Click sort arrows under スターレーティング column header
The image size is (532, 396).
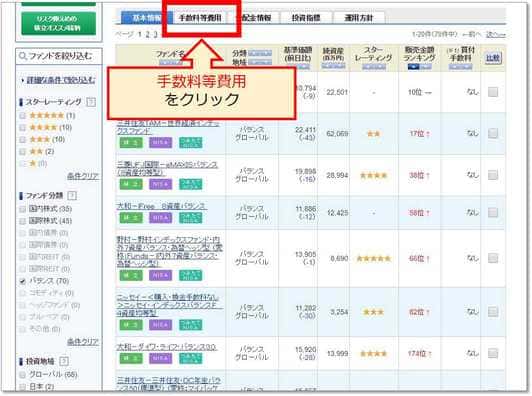[374, 67]
